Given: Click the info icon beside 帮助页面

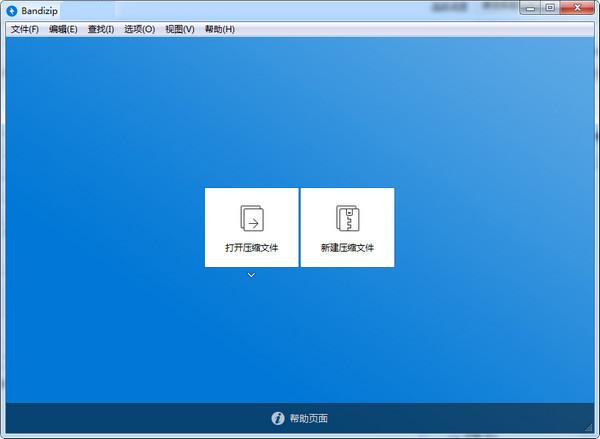Looking at the screenshot, I should click(x=278, y=418).
